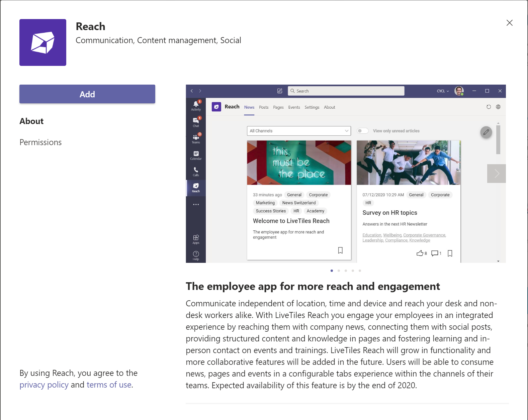Image resolution: width=528 pixels, height=420 pixels.
Task: Click the Calendar sidebar icon
Action: 196,155
